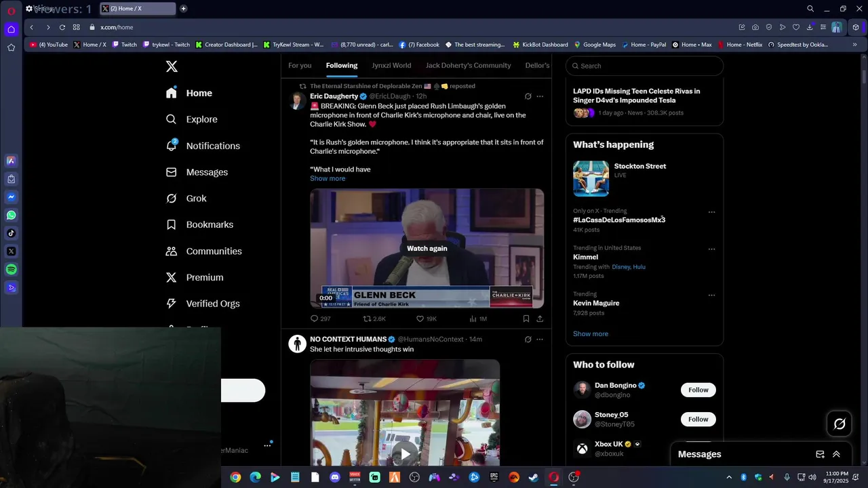Open the X logo home link
Viewport: 868px width, 488px height.
172,66
